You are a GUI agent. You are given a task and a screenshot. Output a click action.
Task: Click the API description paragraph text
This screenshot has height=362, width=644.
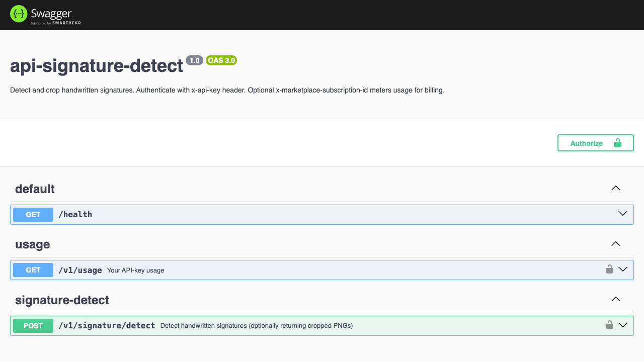227,90
